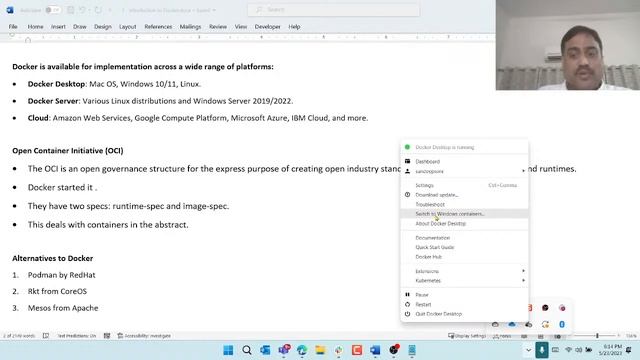Open taskbar Search magnifier
The width and height of the screenshot is (640, 360).
click(247, 350)
